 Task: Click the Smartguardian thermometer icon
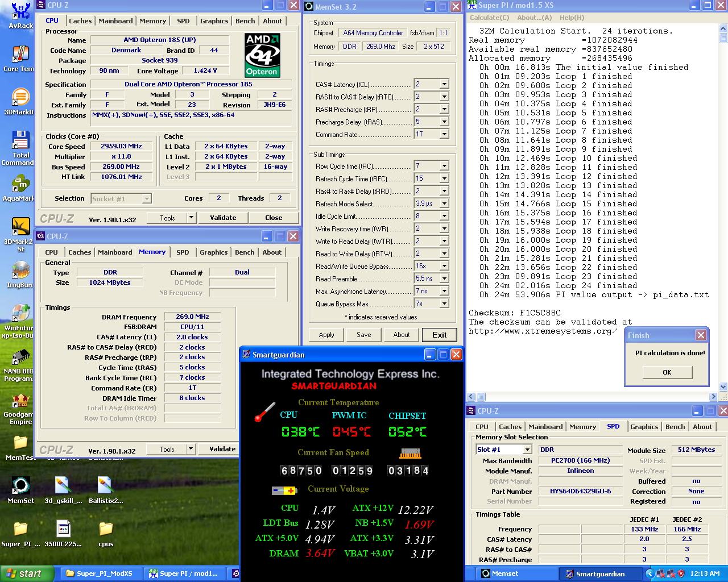[264, 412]
